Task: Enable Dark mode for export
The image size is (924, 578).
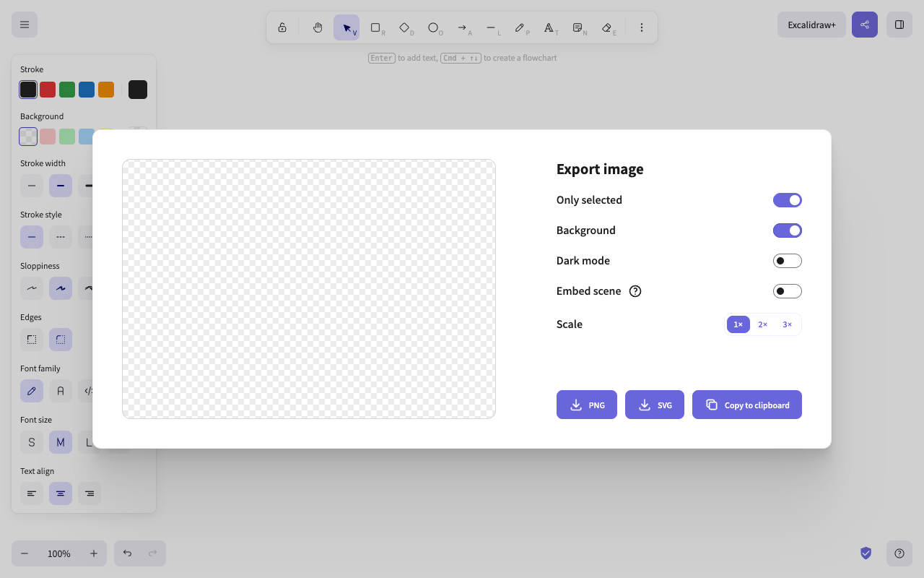Action: point(788,261)
